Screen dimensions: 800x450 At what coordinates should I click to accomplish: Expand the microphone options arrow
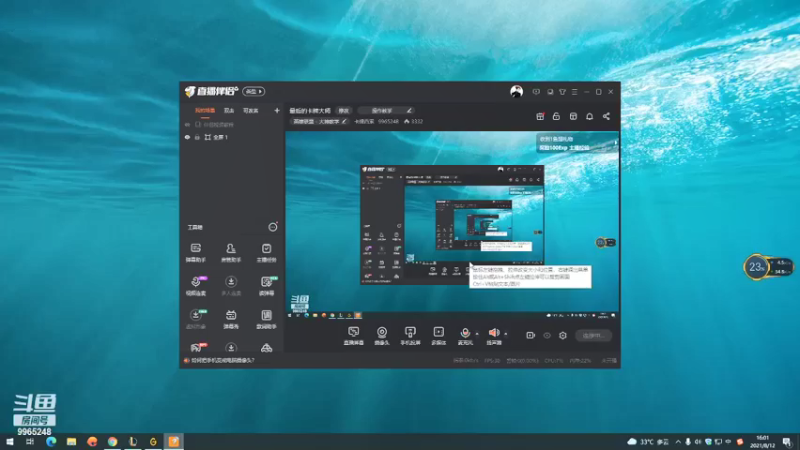tap(477, 334)
